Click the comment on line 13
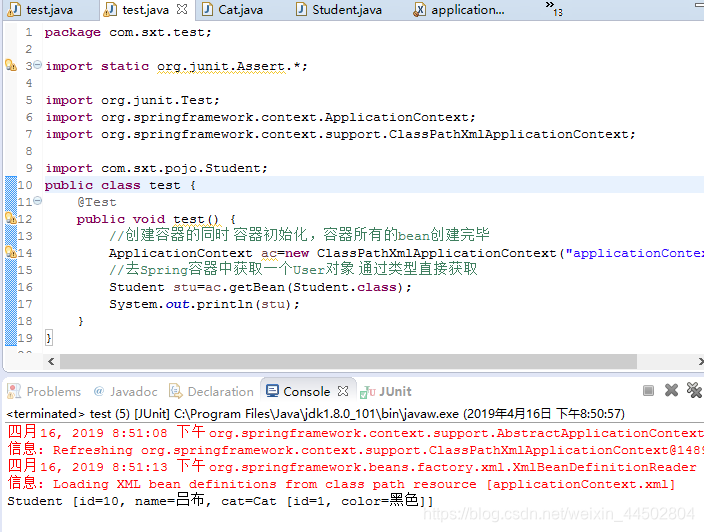Screen dimensions: 704x532 click(299, 235)
